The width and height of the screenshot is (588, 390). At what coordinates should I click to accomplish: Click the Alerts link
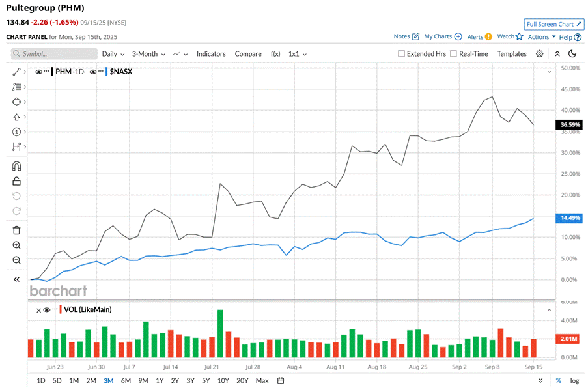(475, 36)
